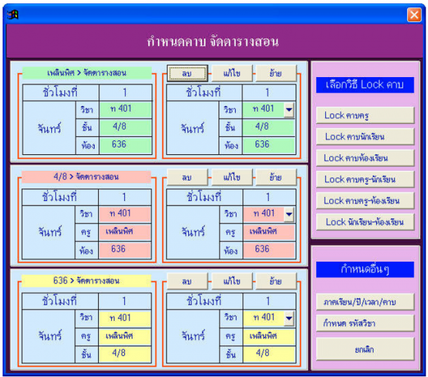Click the application icon in the title bar
The width and height of the screenshot is (428, 377).
13,14
